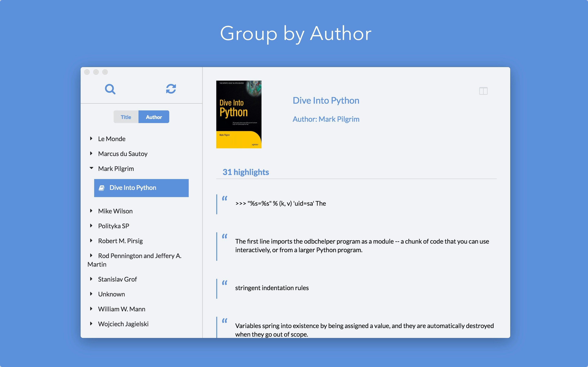Click the 31 highlights heading
588x367 pixels.
[245, 172]
